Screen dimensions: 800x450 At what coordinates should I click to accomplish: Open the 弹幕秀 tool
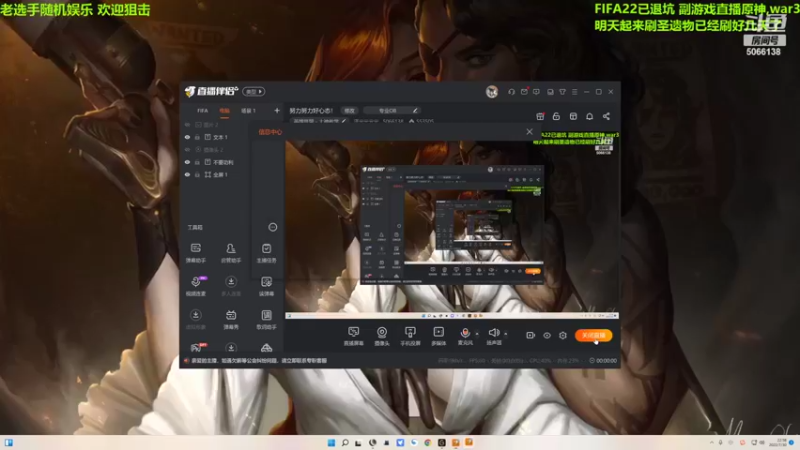click(x=231, y=319)
